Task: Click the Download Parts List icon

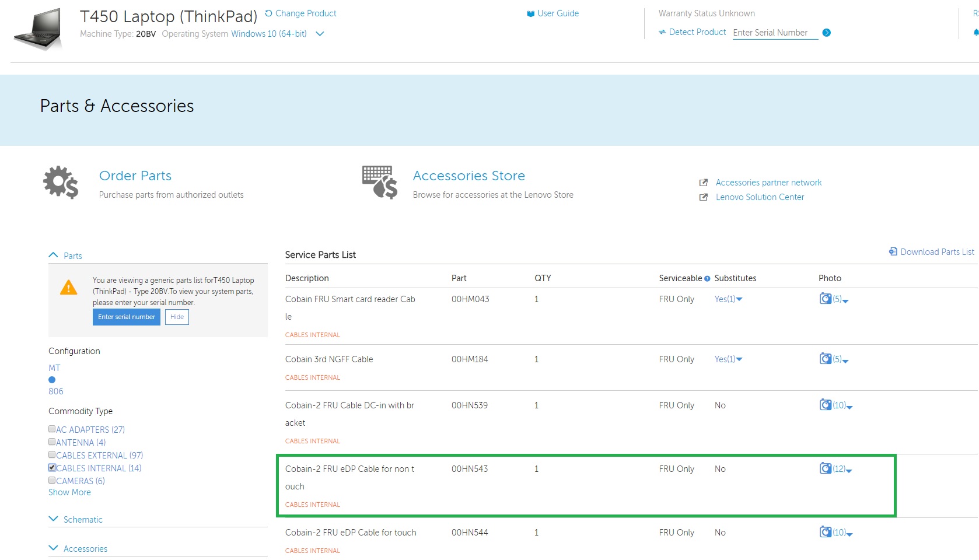Action: tap(893, 251)
